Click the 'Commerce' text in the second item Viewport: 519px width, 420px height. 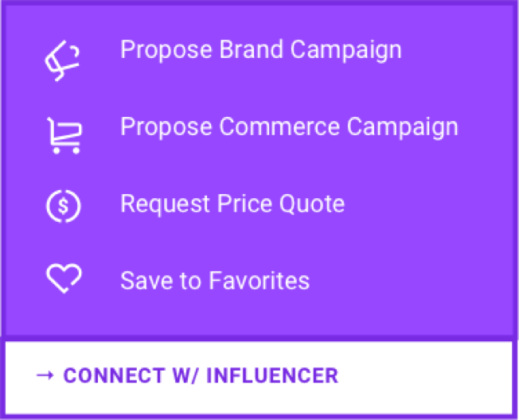[279, 126]
